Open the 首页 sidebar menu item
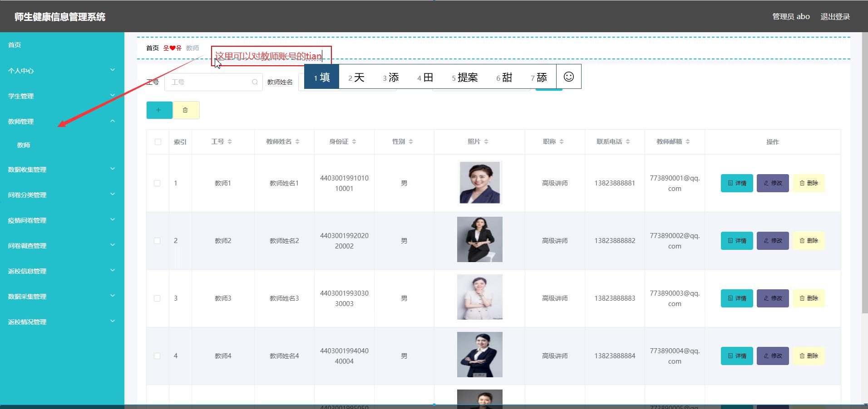The width and height of the screenshot is (868, 409). 15,45
